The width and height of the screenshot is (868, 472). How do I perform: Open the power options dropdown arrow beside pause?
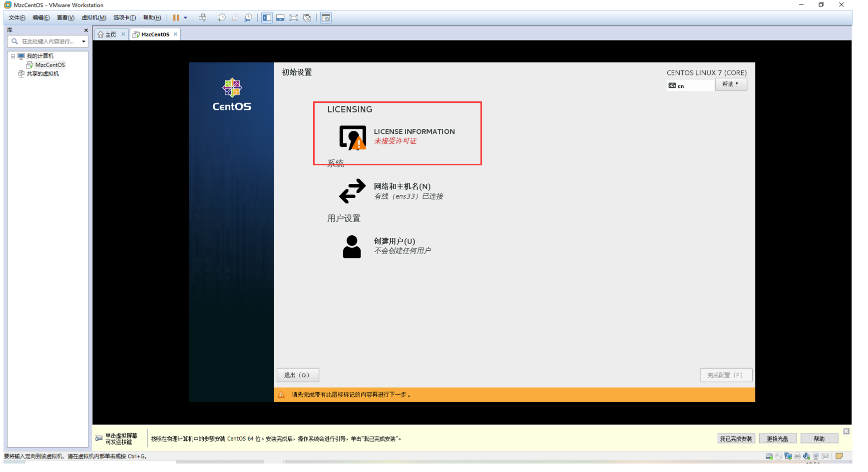point(185,17)
